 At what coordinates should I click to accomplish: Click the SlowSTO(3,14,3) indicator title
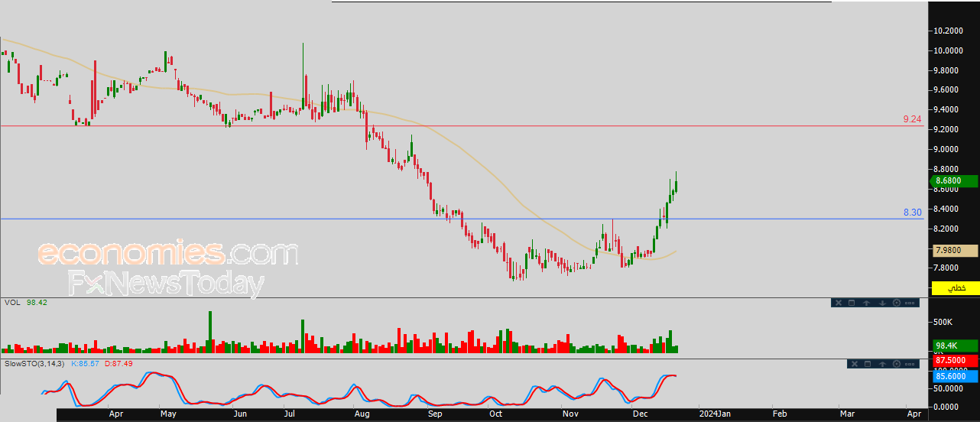click(x=34, y=363)
